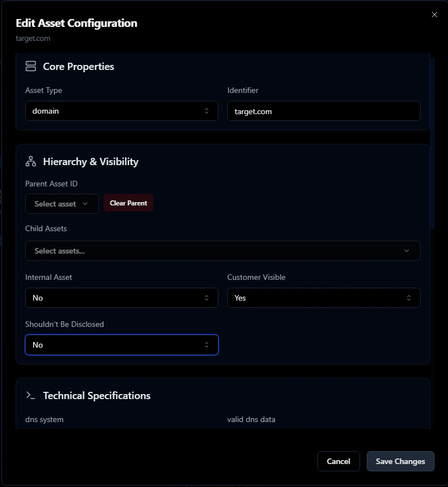
Task: Open the Select asset dropdown for Parent Asset ID
Action: coord(62,204)
